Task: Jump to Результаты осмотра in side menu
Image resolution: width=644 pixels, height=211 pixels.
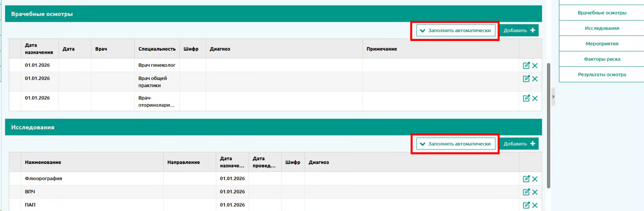Action: click(601, 75)
